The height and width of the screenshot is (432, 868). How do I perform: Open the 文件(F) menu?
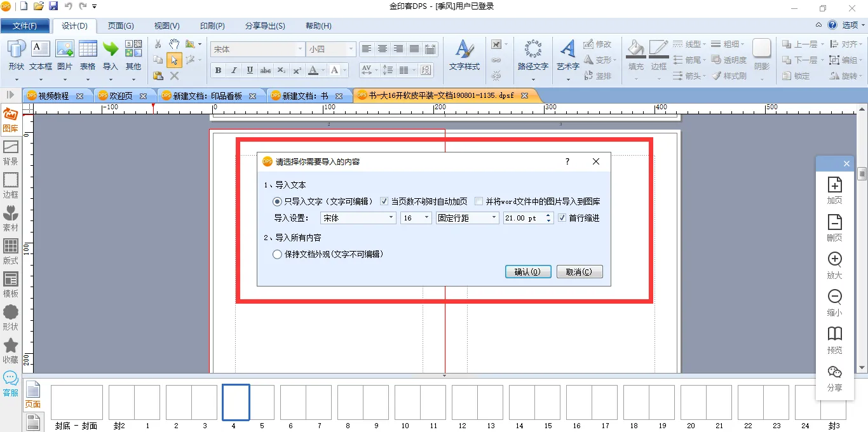25,26
